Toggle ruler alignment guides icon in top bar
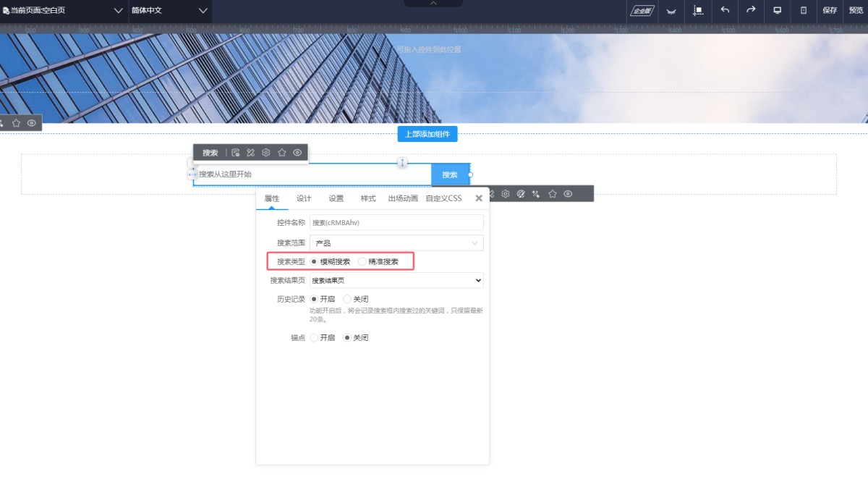Viewport: 868px width, 477px height. pos(698,11)
